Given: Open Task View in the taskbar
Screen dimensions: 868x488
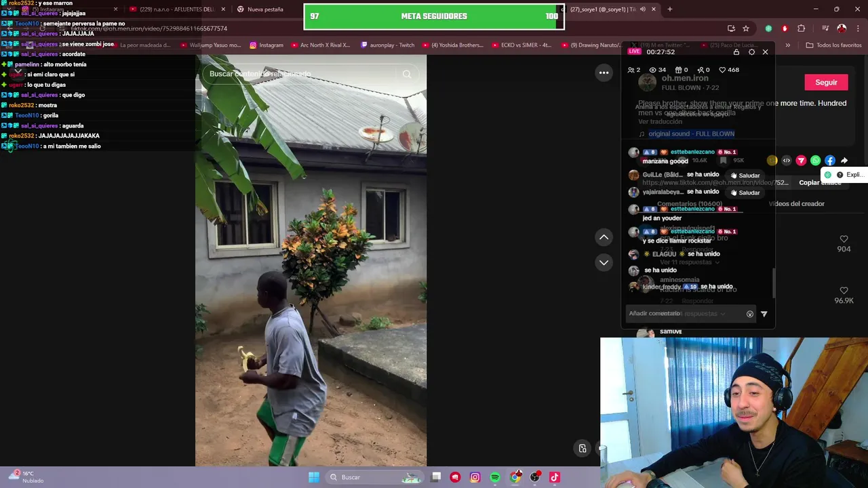Looking at the screenshot, I should pos(436,477).
